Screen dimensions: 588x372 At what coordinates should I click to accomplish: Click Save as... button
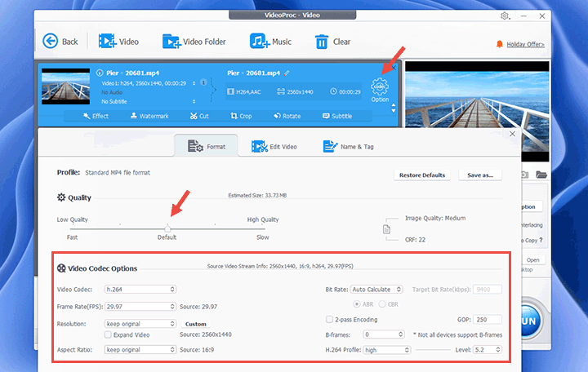pos(480,175)
